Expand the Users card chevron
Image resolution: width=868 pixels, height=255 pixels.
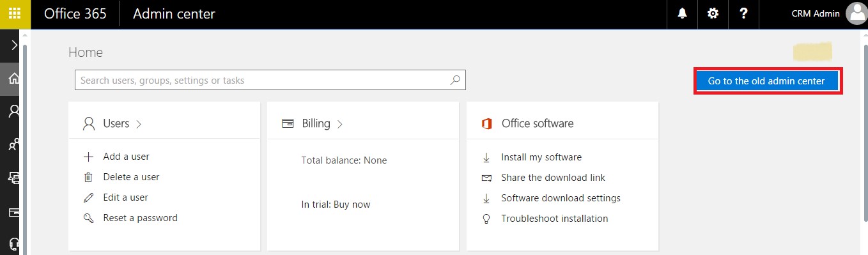pos(139,125)
